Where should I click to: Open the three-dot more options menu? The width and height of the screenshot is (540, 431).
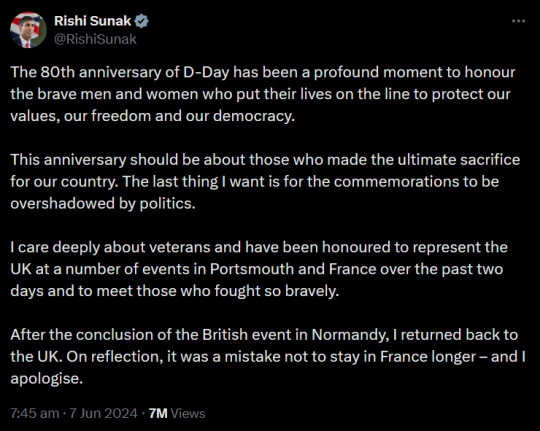pyautogui.click(x=518, y=21)
